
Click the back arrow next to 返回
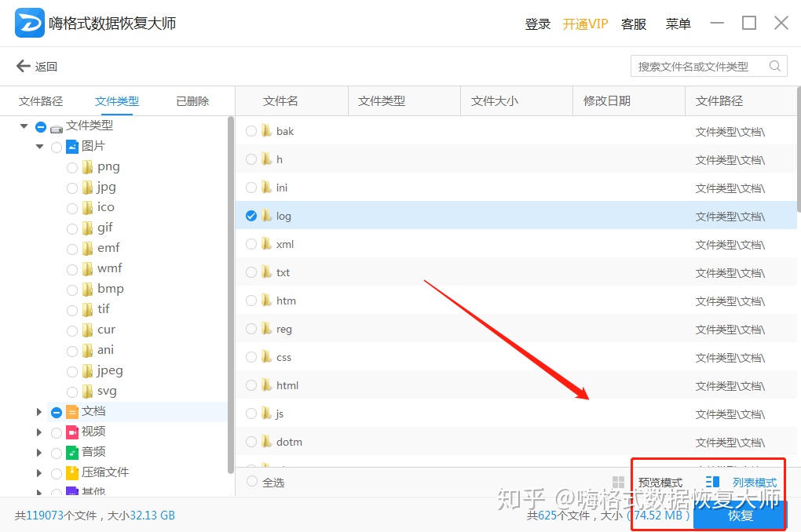[x=21, y=66]
